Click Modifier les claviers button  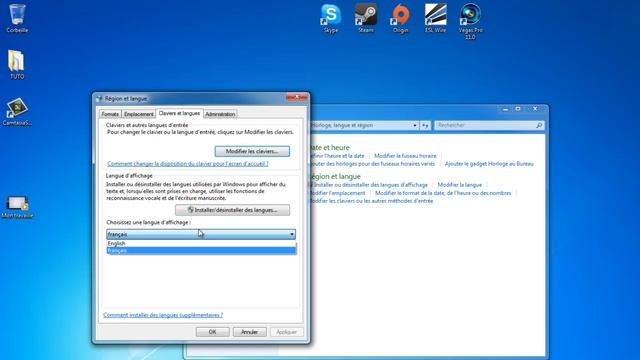pos(252,151)
